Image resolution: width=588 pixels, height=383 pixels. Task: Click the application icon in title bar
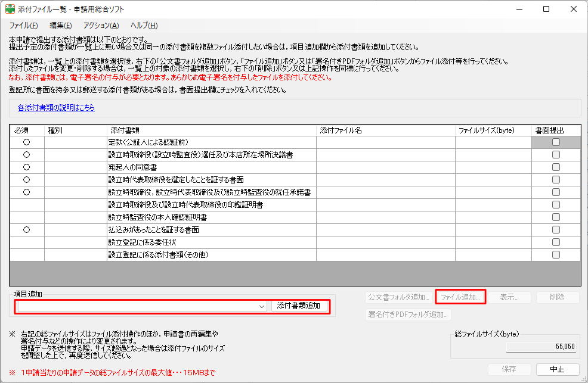point(11,10)
